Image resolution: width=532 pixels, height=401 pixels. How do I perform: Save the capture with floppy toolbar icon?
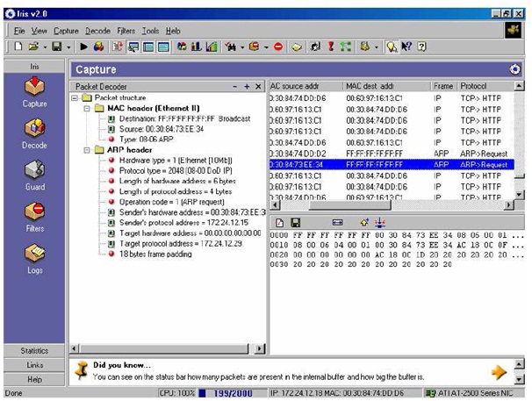(x=57, y=47)
